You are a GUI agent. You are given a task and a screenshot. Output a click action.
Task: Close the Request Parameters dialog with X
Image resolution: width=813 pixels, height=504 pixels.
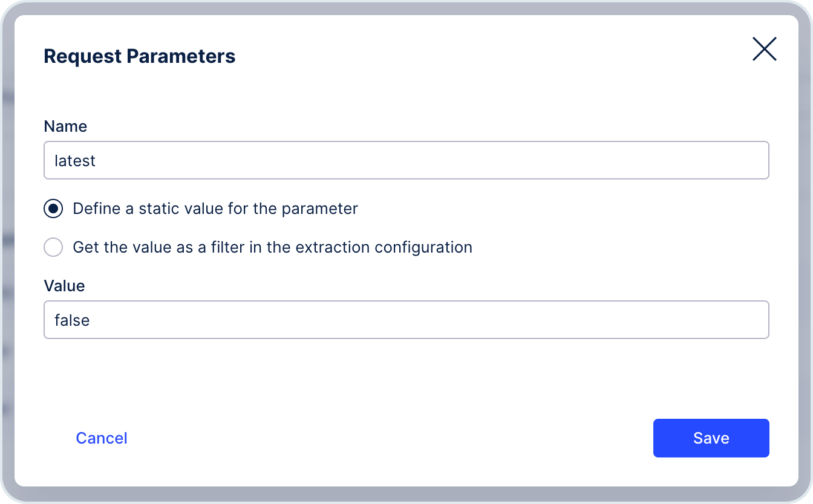(764, 49)
